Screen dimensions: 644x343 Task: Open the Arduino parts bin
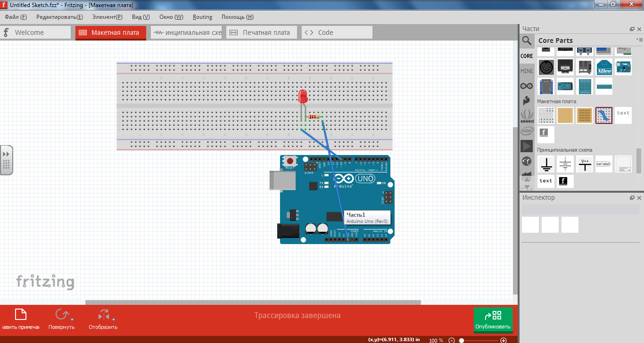pyautogui.click(x=527, y=86)
